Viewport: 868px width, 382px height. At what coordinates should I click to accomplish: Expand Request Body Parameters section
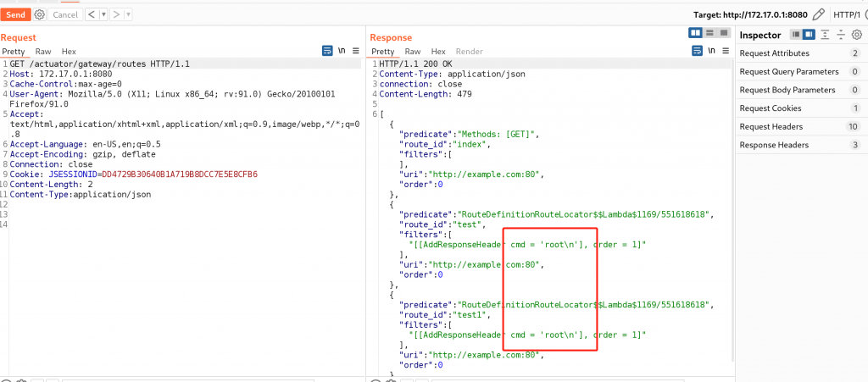[x=801, y=90]
